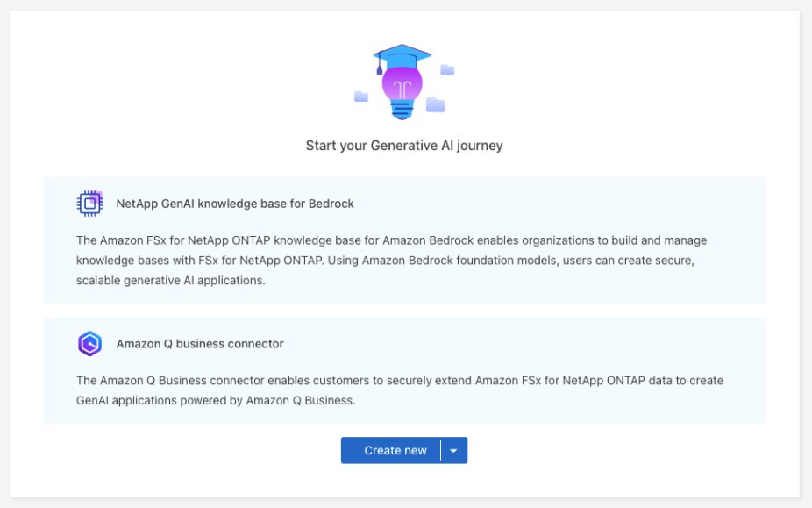Click the Start your Generative AI journey heading
The image size is (812, 508).
click(404, 146)
